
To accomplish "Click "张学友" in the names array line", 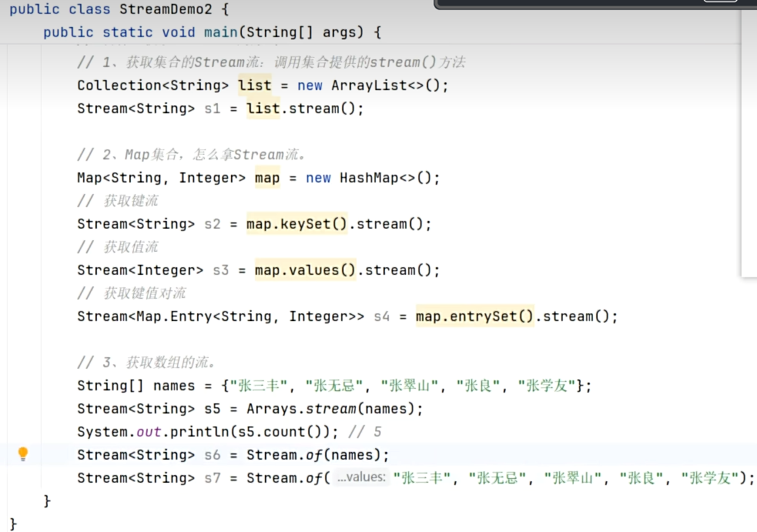I will coord(547,386).
